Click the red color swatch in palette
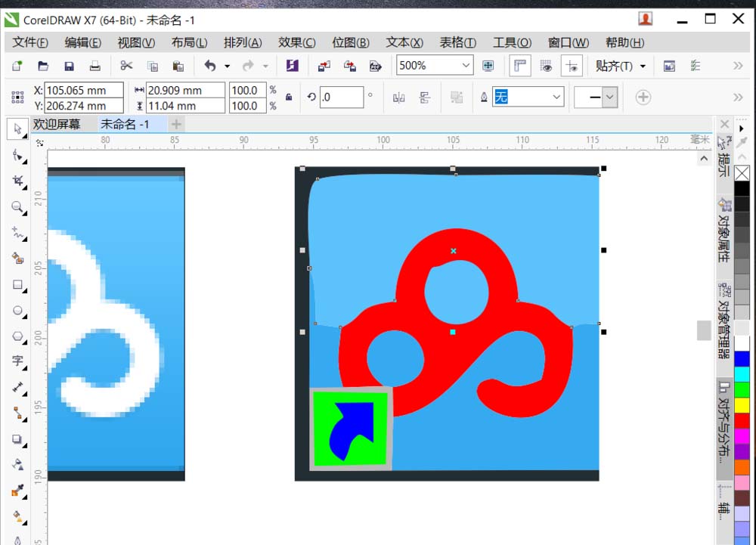The height and width of the screenshot is (545, 756). point(742,420)
